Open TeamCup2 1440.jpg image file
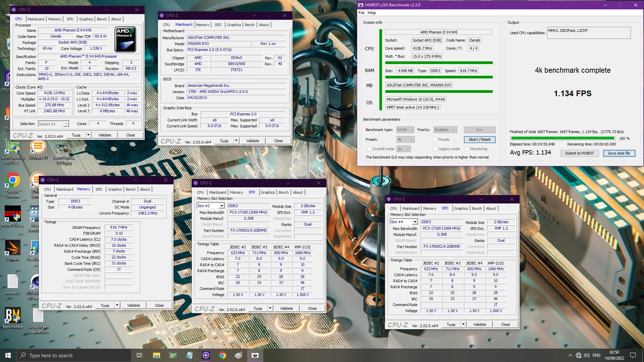 (63, 154)
